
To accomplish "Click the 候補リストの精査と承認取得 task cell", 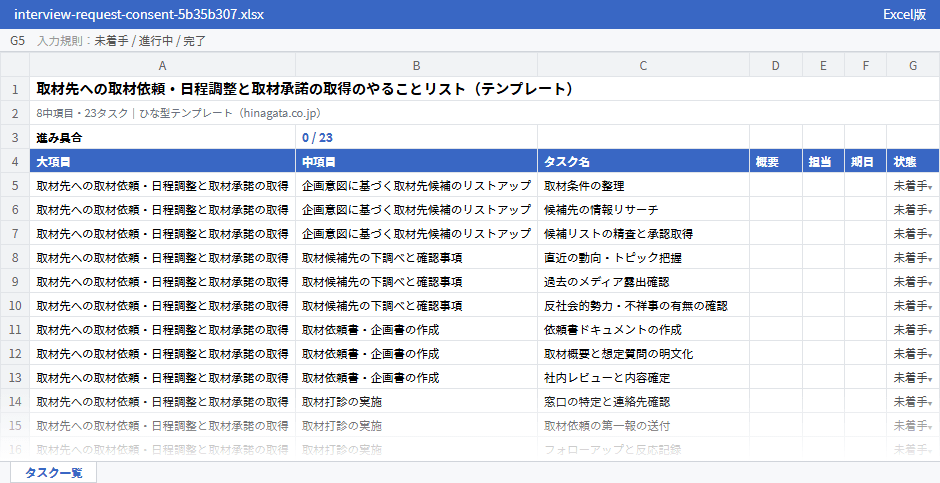I will click(x=643, y=233).
